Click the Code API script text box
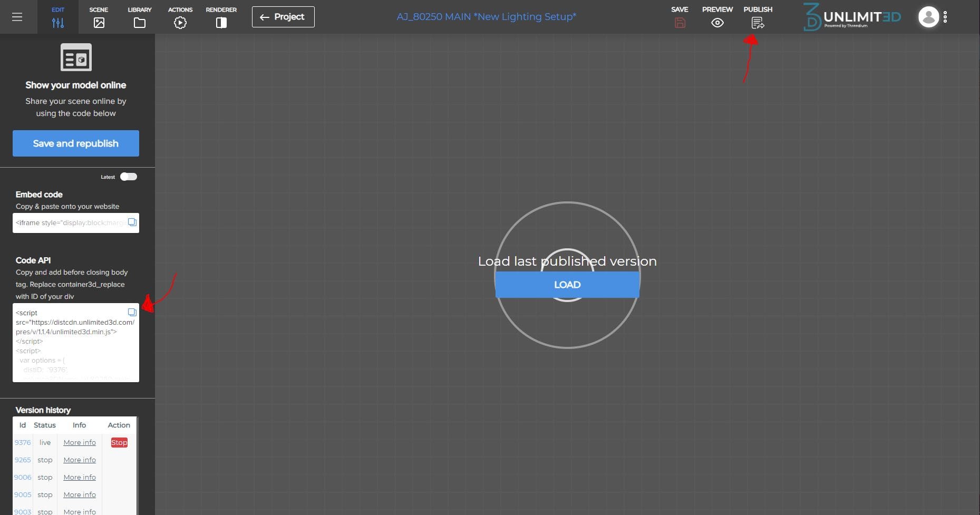The image size is (980, 515). pos(76,343)
